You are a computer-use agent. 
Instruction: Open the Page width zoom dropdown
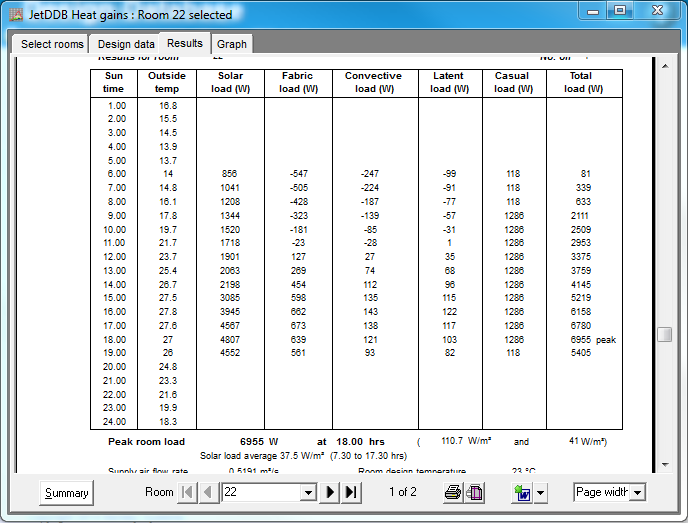(x=638, y=492)
